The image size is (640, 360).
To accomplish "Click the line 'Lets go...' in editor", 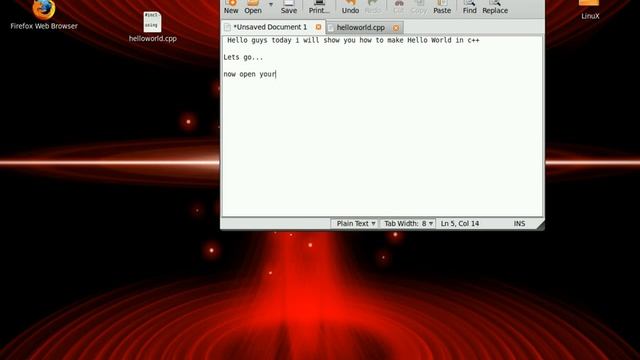I will pos(243,57).
